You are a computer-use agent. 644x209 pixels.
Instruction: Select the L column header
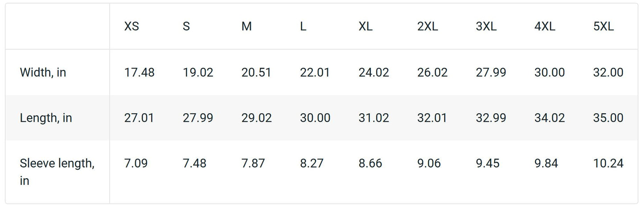point(303,27)
